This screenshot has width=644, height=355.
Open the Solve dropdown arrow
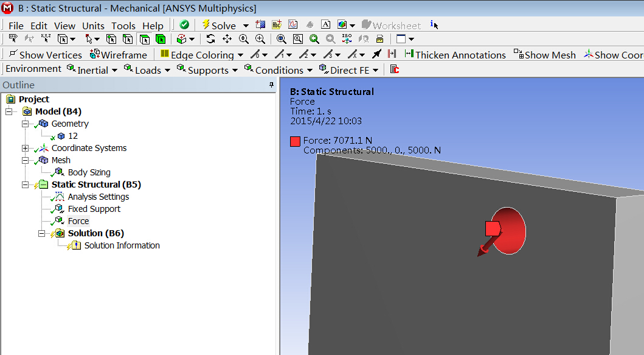[246, 26]
